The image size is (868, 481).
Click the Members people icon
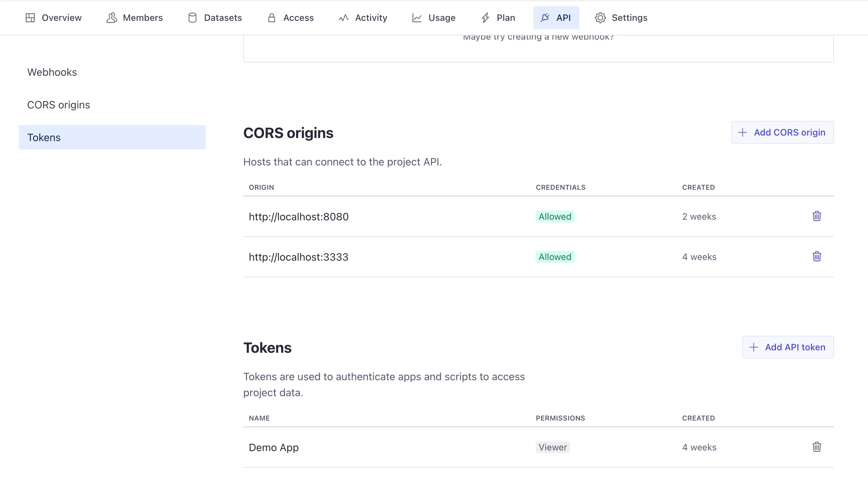point(112,18)
